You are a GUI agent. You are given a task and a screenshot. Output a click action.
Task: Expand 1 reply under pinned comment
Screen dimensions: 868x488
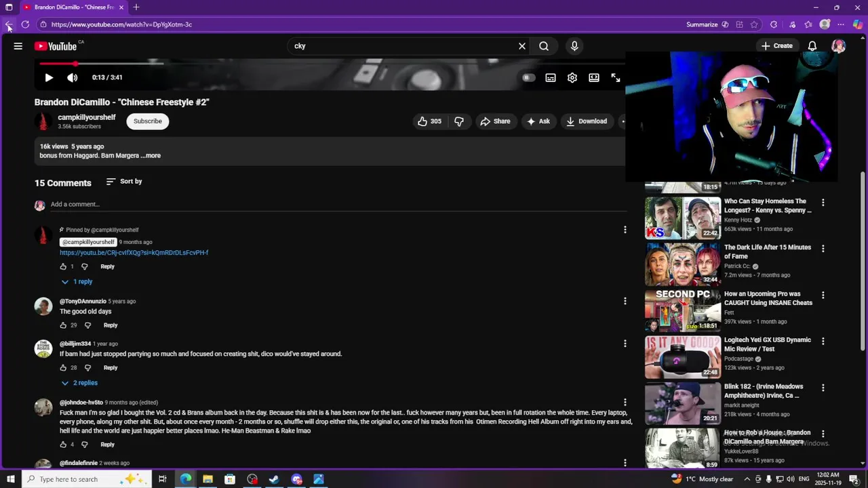77,282
